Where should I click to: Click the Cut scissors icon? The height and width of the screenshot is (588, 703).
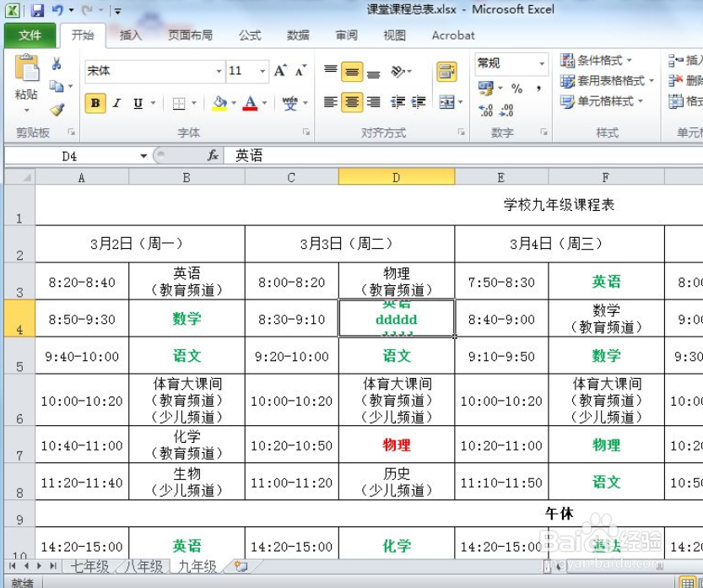(57, 63)
